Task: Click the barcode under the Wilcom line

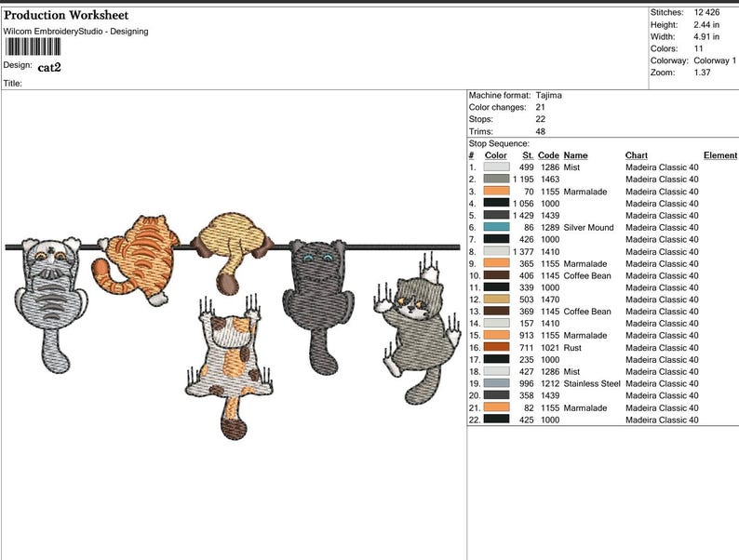Action: (33, 47)
